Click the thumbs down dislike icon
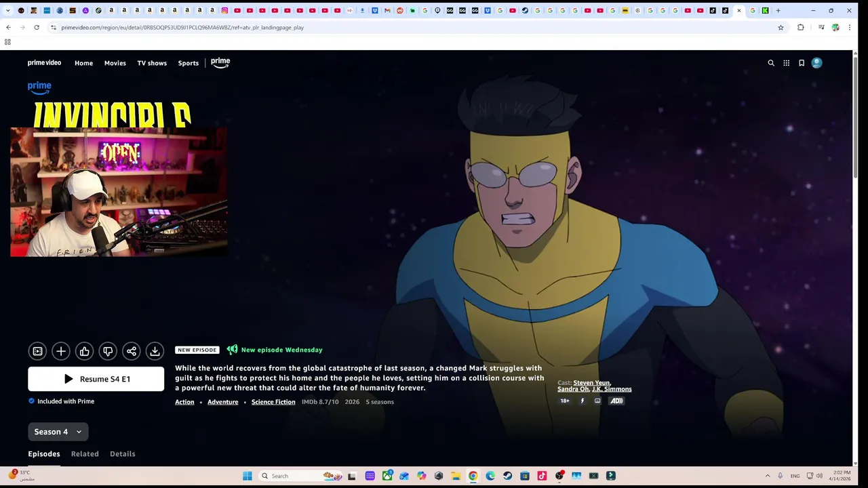Image resolution: width=868 pixels, height=488 pixels. coord(108,351)
